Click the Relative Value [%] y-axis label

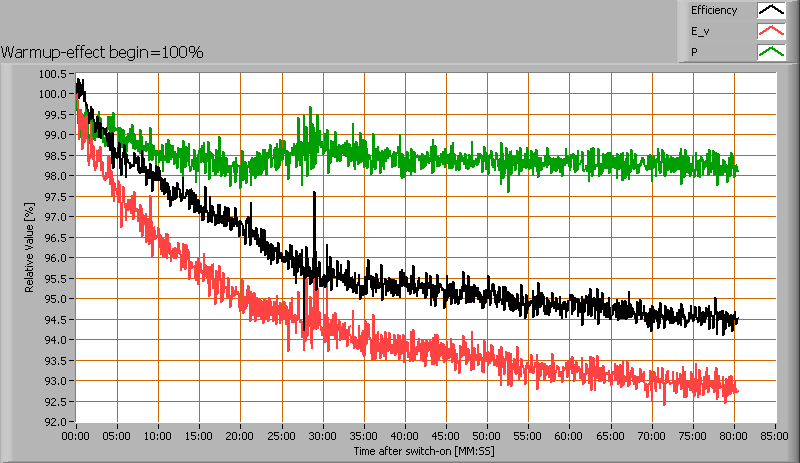30,247
